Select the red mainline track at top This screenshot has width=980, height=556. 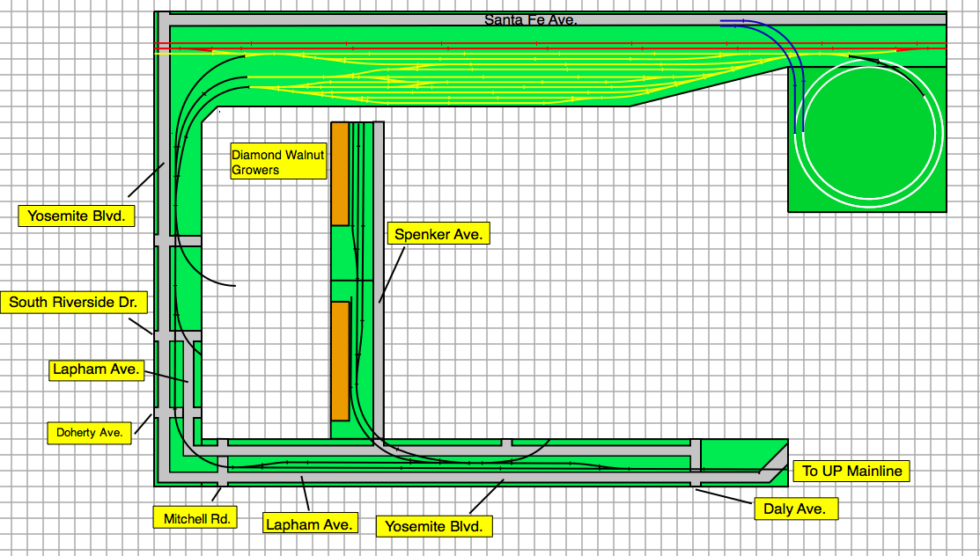coord(528,44)
